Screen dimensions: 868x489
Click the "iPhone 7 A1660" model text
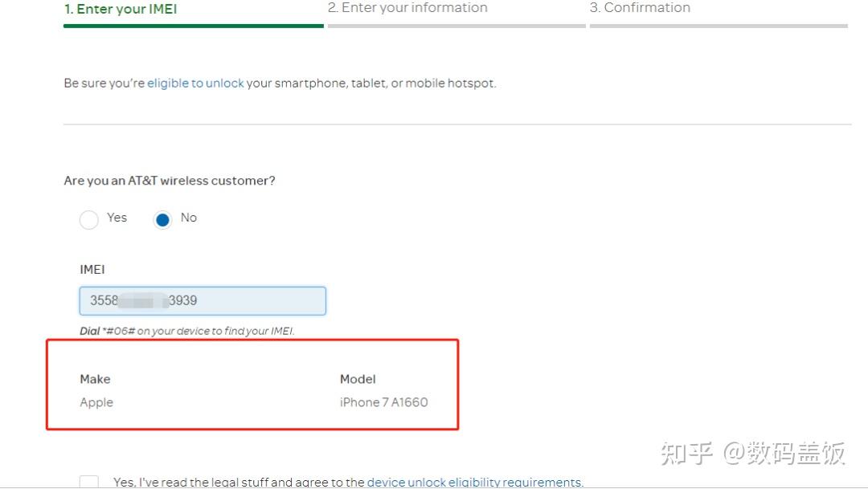coord(383,402)
